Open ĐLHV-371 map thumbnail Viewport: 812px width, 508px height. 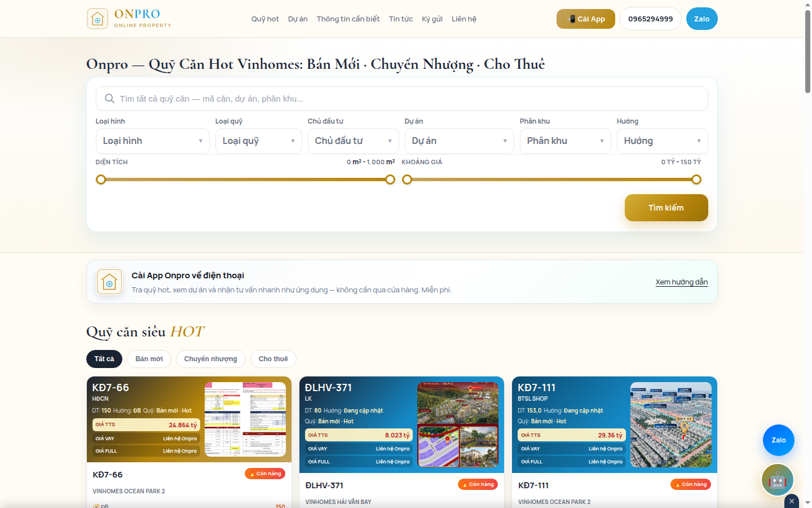click(458, 424)
